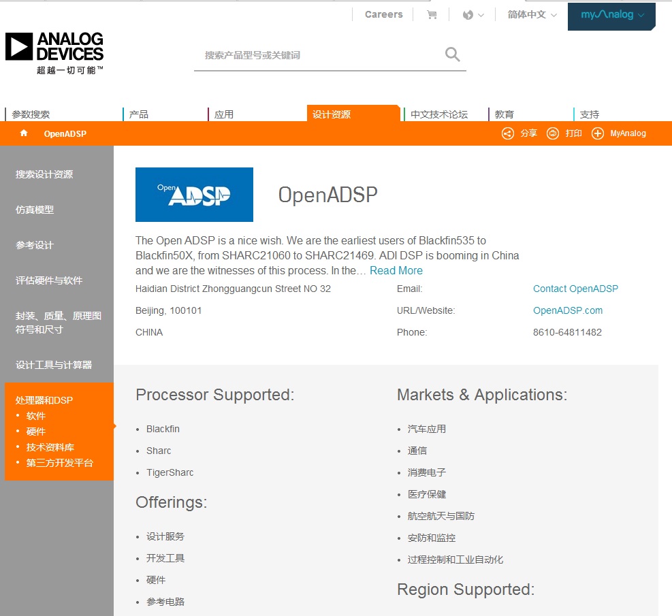This screenshot has width=672, height=616.
Task: Click the 汽车应用 market item
Action: (x=427, y=429)
